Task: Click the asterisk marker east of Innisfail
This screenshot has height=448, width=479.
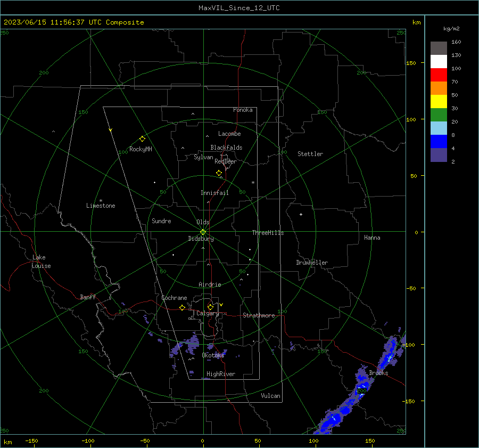Action: pos(253,183)
